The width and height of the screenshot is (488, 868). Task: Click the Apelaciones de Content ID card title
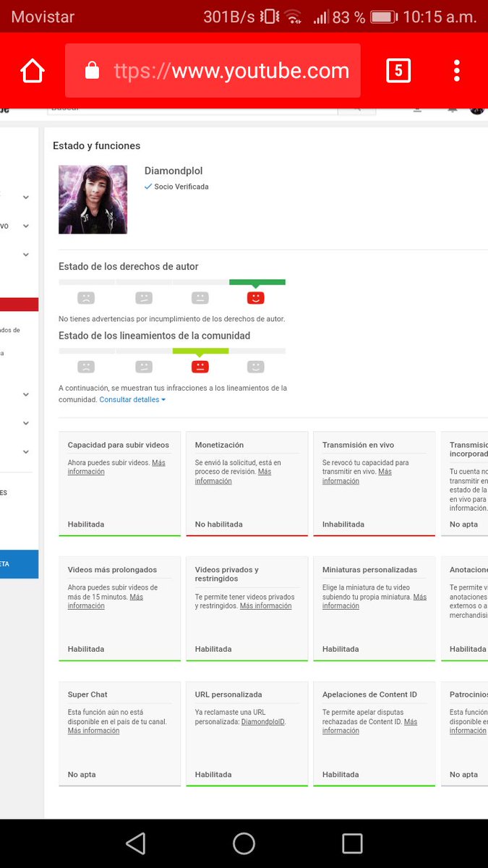(369, 694)
